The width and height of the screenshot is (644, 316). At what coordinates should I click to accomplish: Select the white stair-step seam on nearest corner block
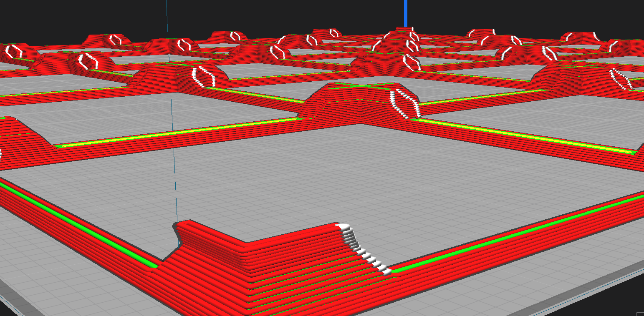(x=364, y=249)
